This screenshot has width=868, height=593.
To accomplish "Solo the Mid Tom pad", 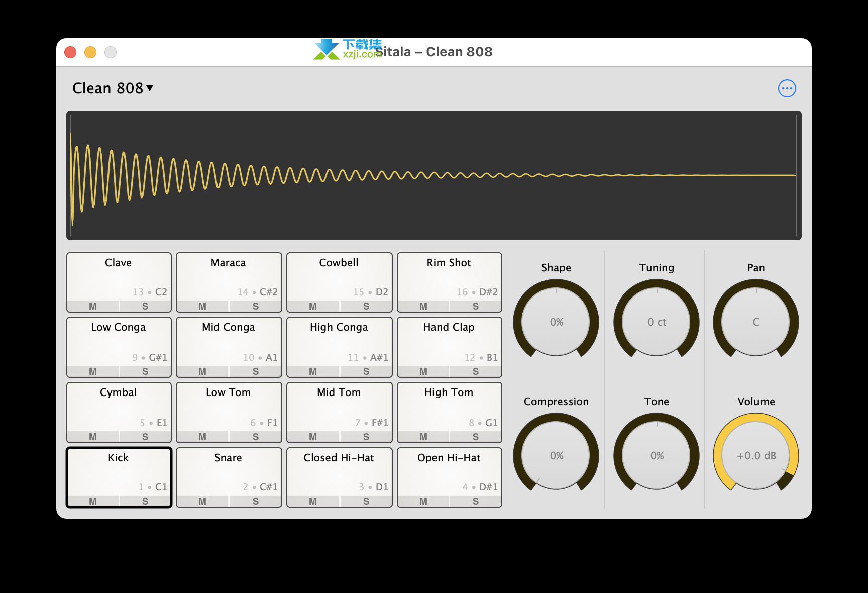I will tap(366, 437).
